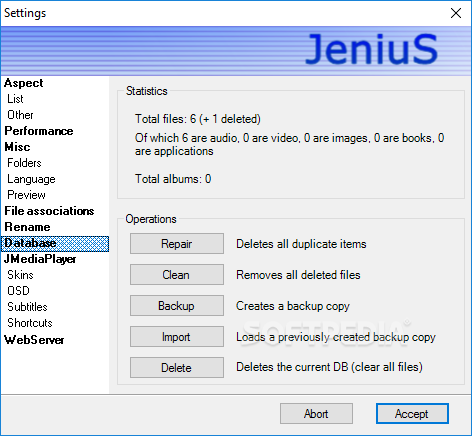The height and width of the screenshot is (436, 472).
Task: Click Delete to clear the database
Action: pos(177,368)
